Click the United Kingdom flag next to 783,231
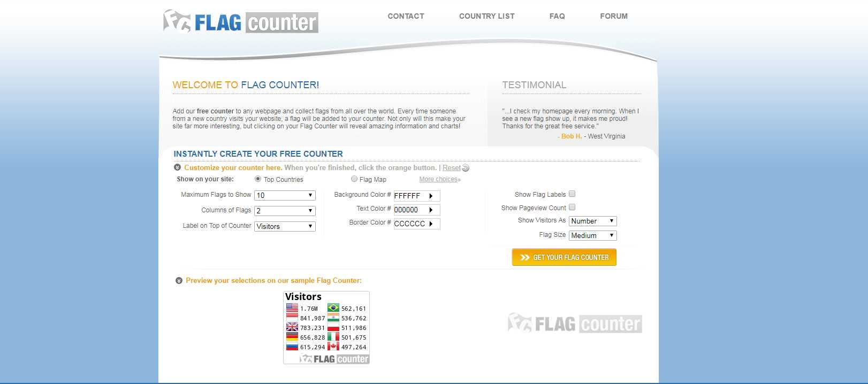The width and height of the screenshot is (868, 384). point(292,327)
